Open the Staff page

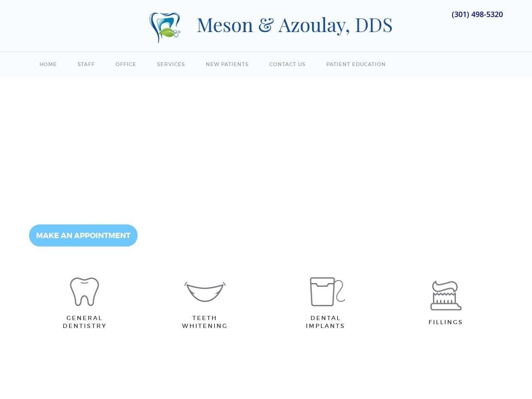pyautogui.click(x=86, y=64)
